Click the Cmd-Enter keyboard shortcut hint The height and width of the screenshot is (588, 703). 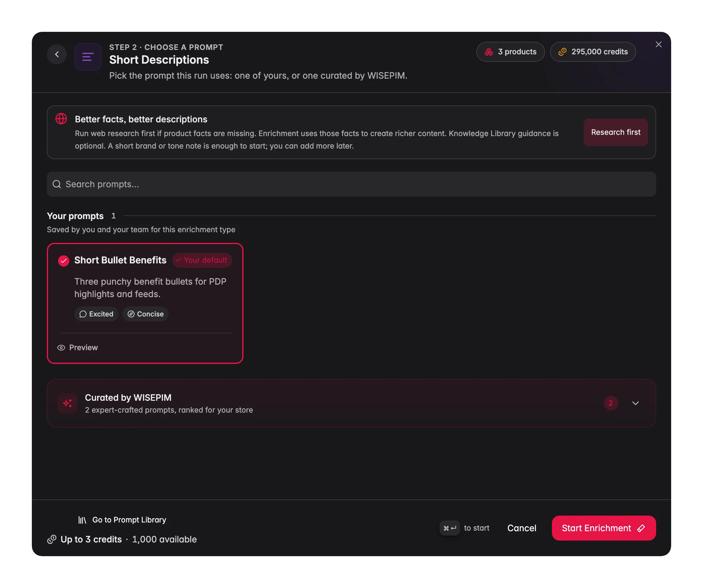tap(450, 528)
